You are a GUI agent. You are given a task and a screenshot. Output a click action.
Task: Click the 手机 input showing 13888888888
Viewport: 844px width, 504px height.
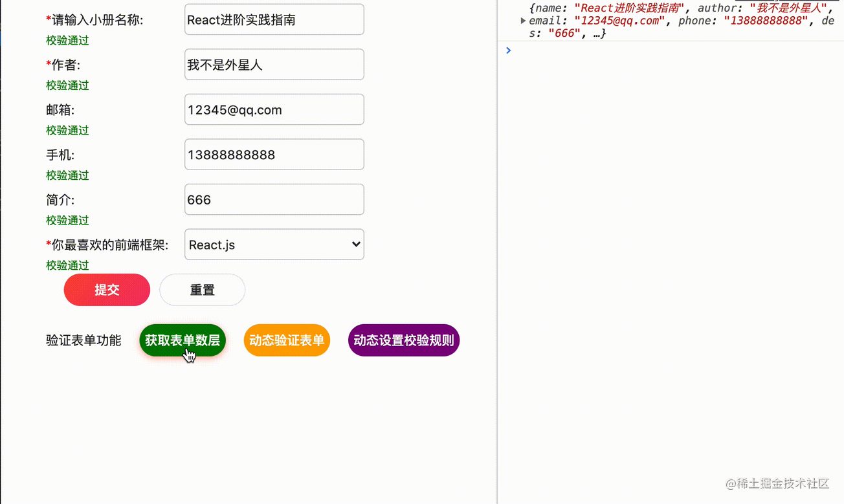pos(274,155)
